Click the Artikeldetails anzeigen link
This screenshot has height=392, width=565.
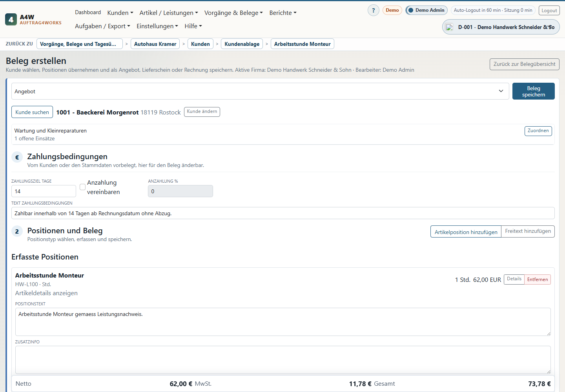tap(46, 293)
